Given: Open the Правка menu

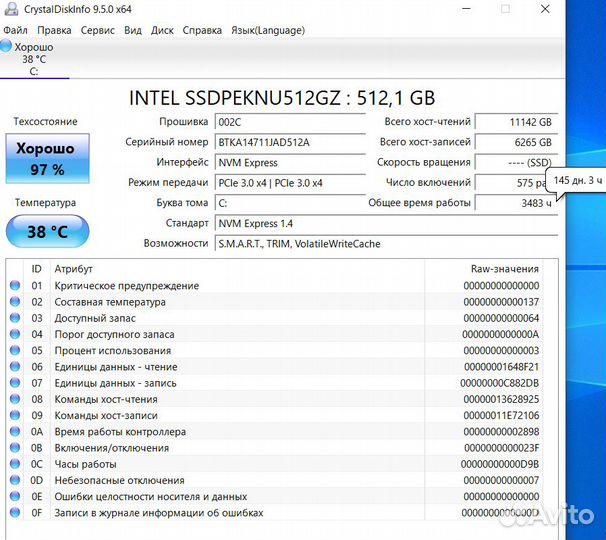Looking at the screenshot, I should [54, 30].
